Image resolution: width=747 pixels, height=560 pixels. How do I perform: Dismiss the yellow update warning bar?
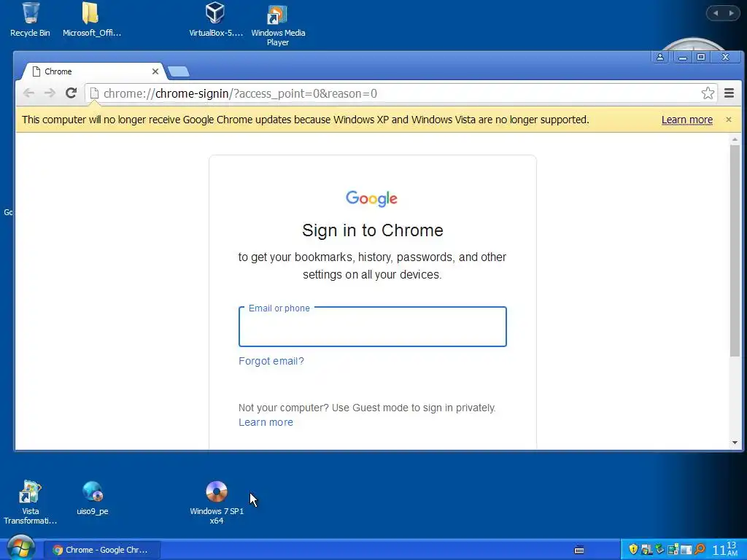click(729, 120)
